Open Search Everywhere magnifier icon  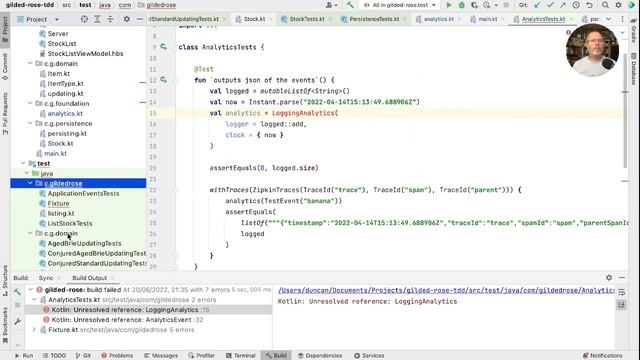tap(605, 5)
